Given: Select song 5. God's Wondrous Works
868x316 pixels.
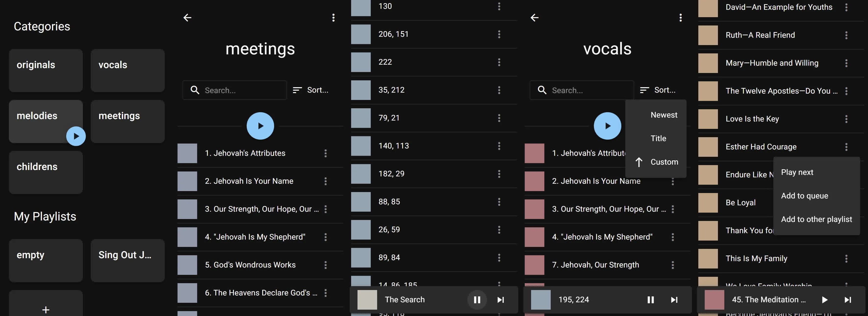Looking at the screenshot, I should 260,265.
